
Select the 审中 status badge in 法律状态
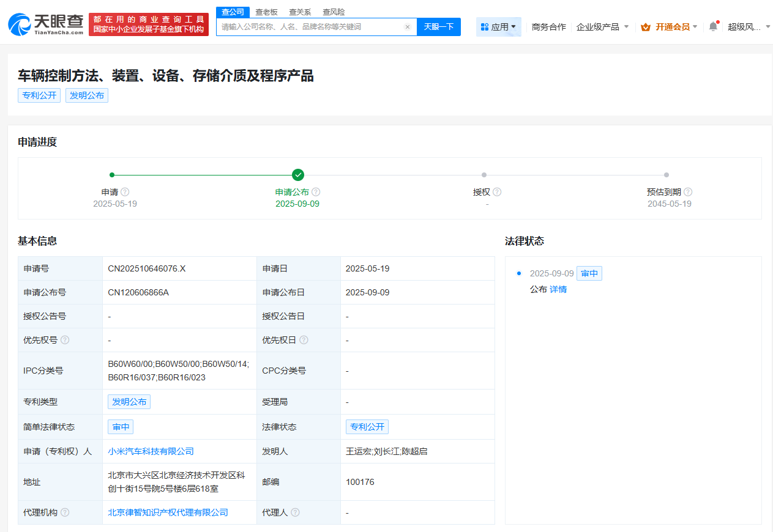point(589,273)
